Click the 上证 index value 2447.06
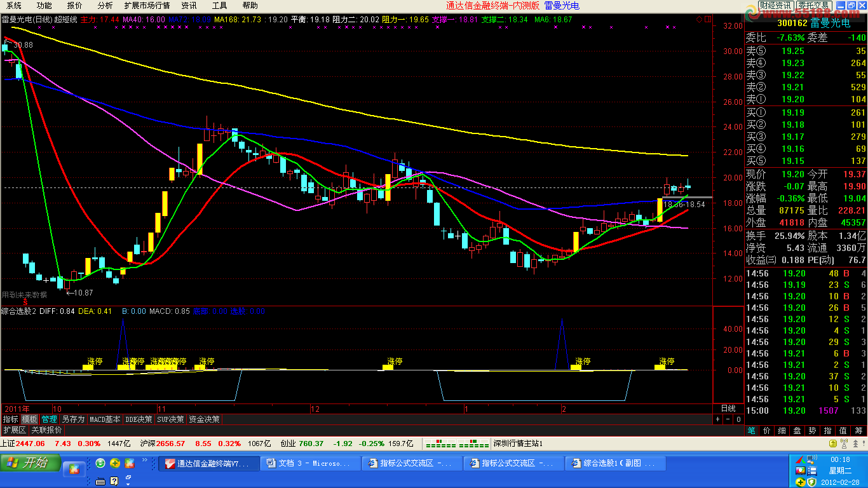Screen dimensions: 868x488 (x=31, y=444)
